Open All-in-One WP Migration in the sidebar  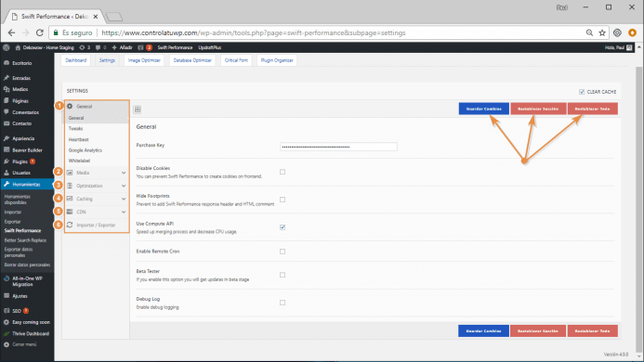click(27, 281)
